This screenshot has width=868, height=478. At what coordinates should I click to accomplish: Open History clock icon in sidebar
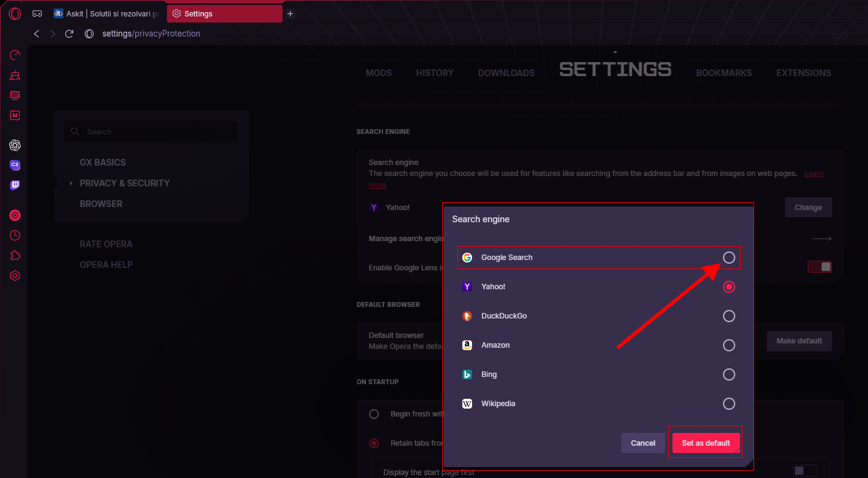[15, 235]
